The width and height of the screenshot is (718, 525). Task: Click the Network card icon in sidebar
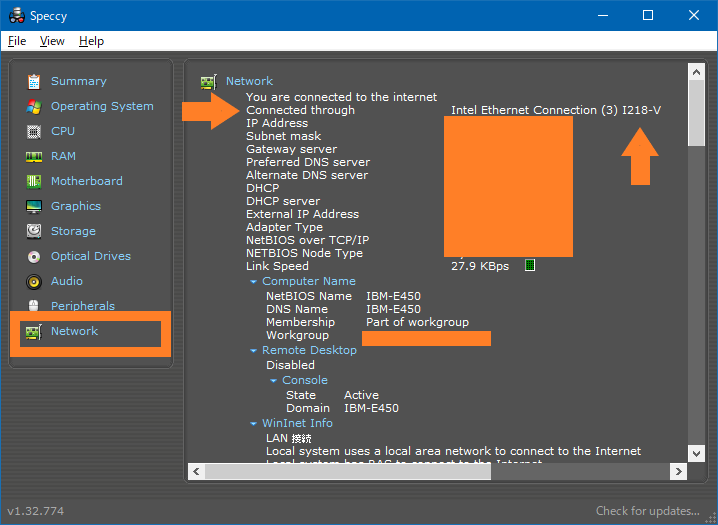(x=34, y=331)
